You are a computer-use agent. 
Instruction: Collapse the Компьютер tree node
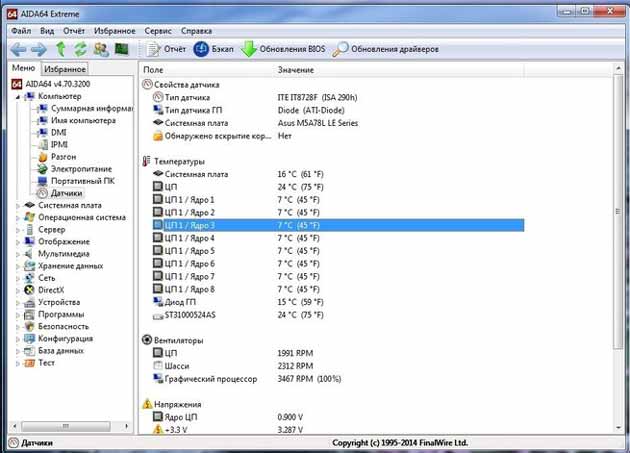(x=18, y=97)
